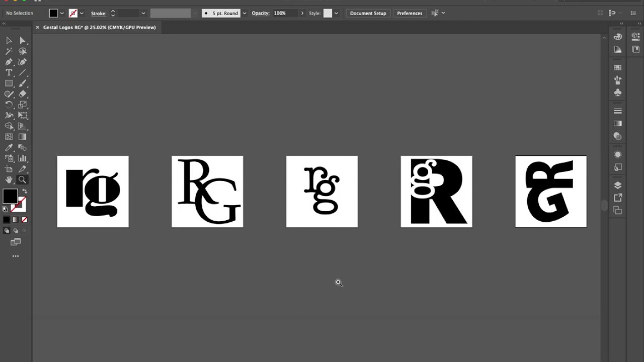This screenshot has width=644, height=362.
Task: Open the Color panel palette icon
Action: [x=618, y=36]
